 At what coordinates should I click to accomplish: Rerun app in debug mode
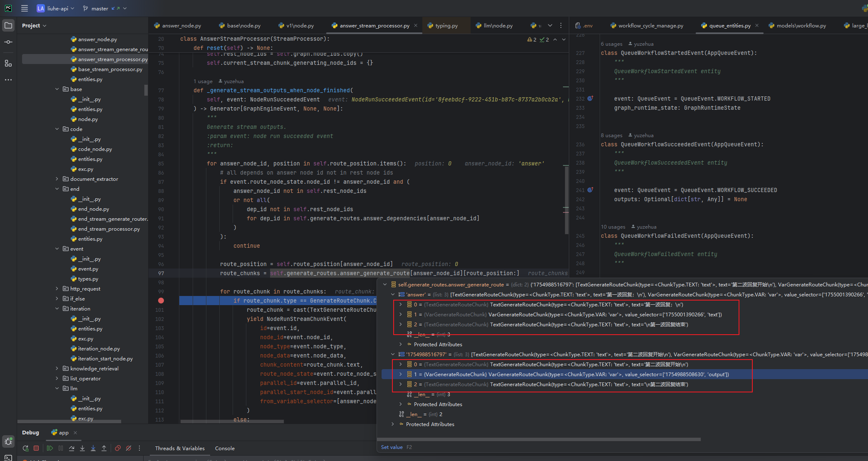tap(25, 448)
